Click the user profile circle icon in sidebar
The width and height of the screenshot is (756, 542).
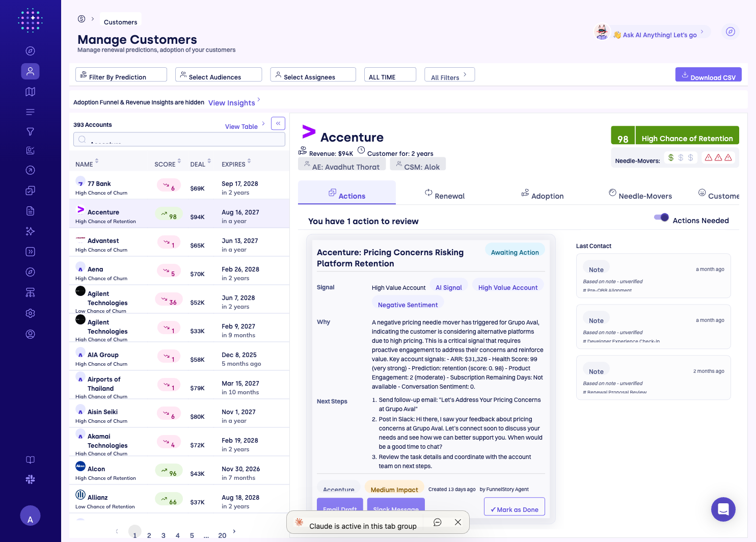pyautogui.click(x=31, y=334)
